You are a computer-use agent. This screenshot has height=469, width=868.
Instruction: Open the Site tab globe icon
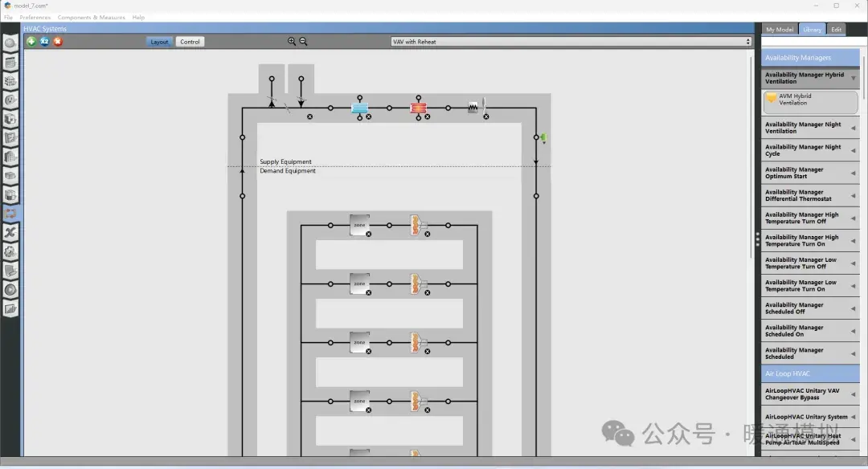(10, 42)
